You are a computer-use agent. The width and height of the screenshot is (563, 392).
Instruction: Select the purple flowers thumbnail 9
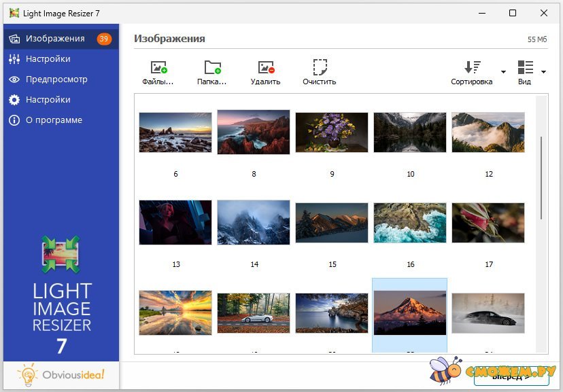click(x=332, y=132)
